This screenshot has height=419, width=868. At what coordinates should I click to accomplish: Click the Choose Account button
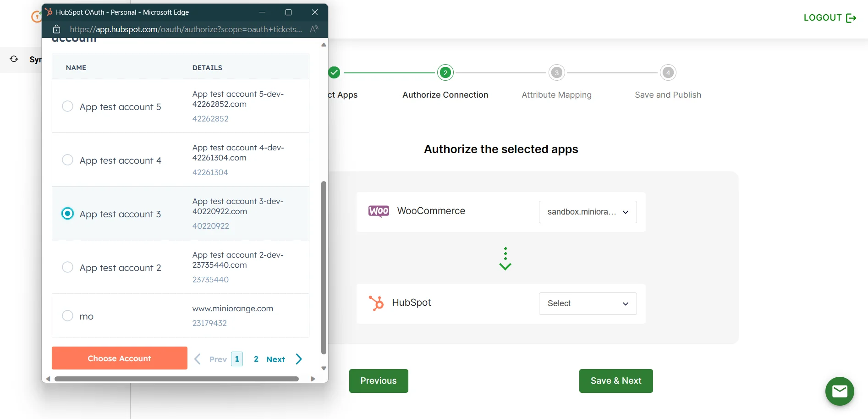119,358
